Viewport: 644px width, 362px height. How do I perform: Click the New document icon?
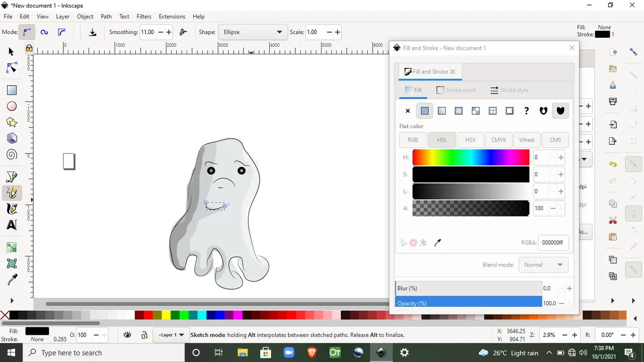[x=613, y=52]
